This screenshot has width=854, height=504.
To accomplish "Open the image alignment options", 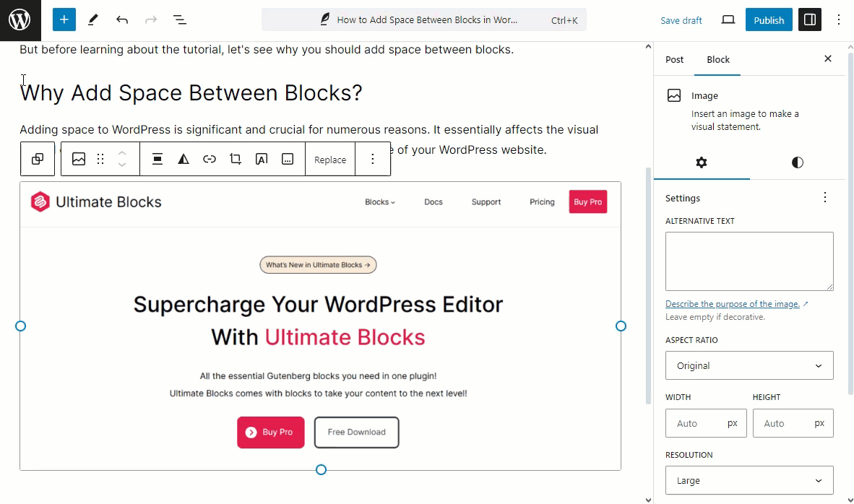I will [x=158, y=159].
